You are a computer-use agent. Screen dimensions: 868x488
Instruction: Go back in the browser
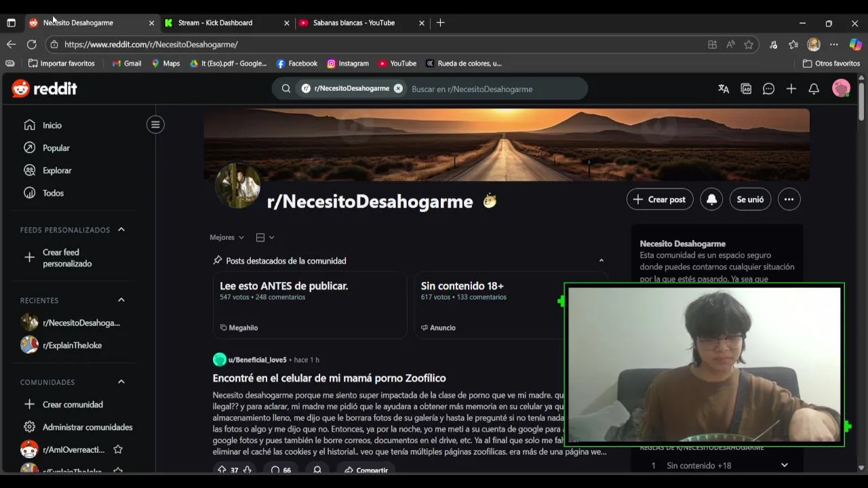[11, 44]
